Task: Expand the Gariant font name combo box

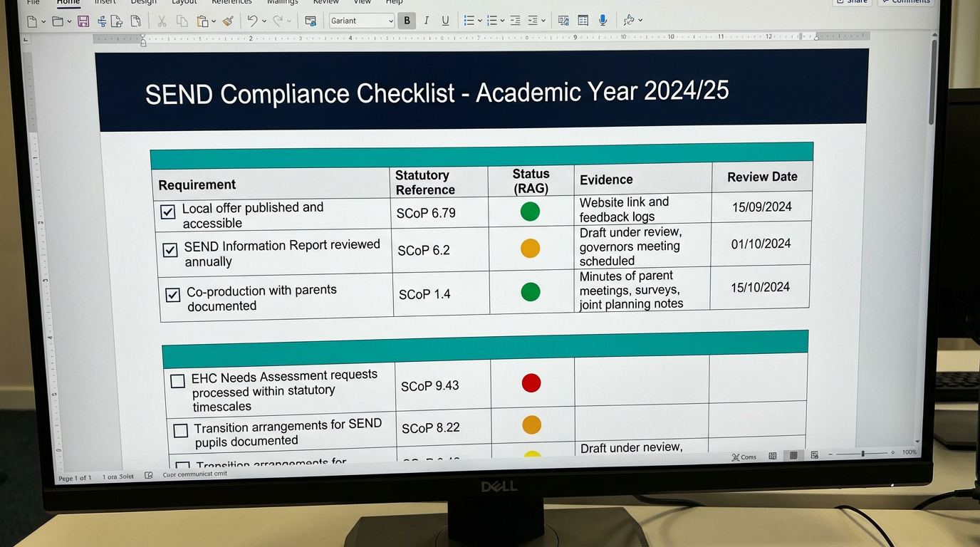Action: (392, 21)
